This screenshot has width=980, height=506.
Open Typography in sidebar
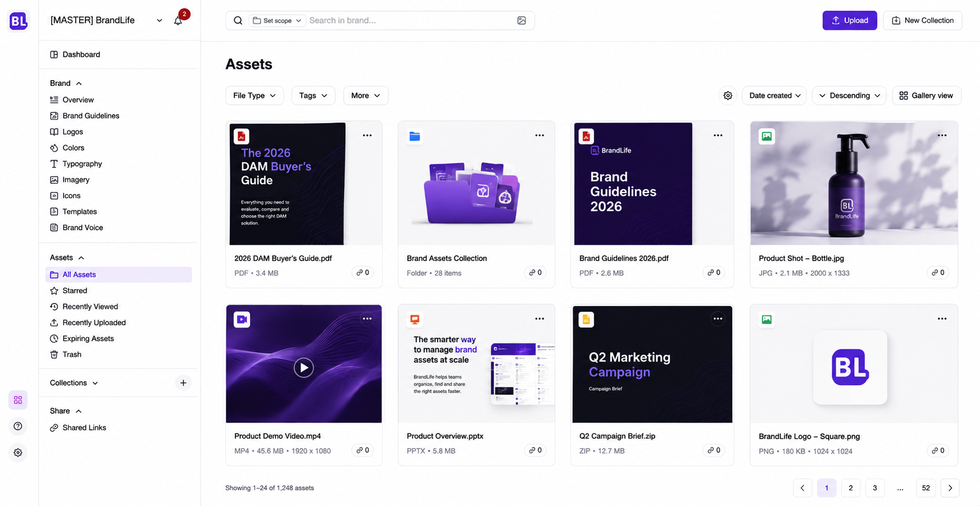[76, 164]
